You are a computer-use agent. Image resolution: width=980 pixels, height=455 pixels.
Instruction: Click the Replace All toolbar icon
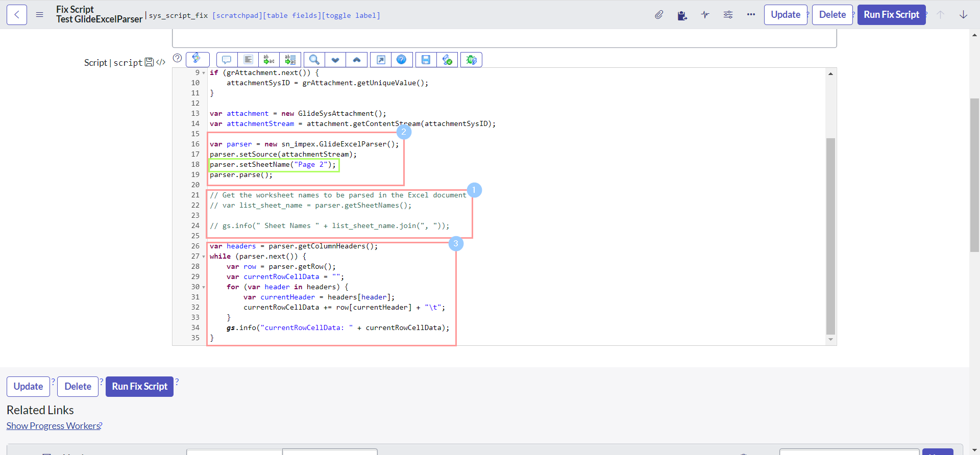pos(290,60)
